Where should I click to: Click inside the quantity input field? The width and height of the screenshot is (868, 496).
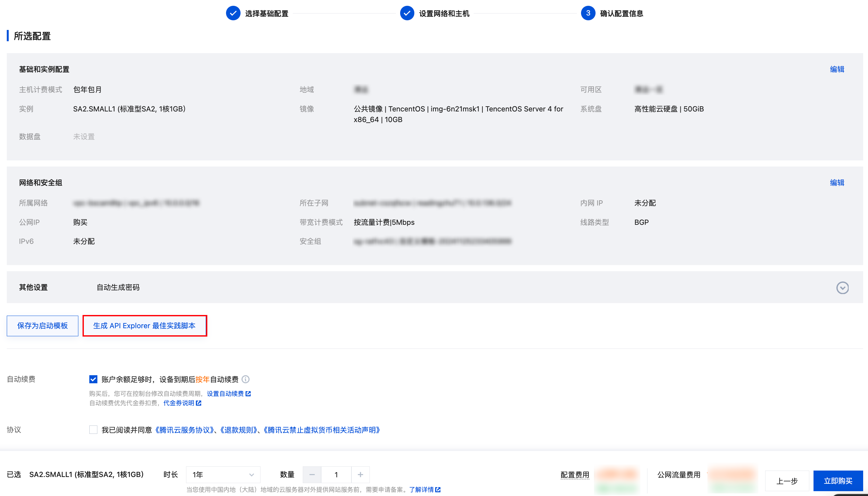(336, 474)
